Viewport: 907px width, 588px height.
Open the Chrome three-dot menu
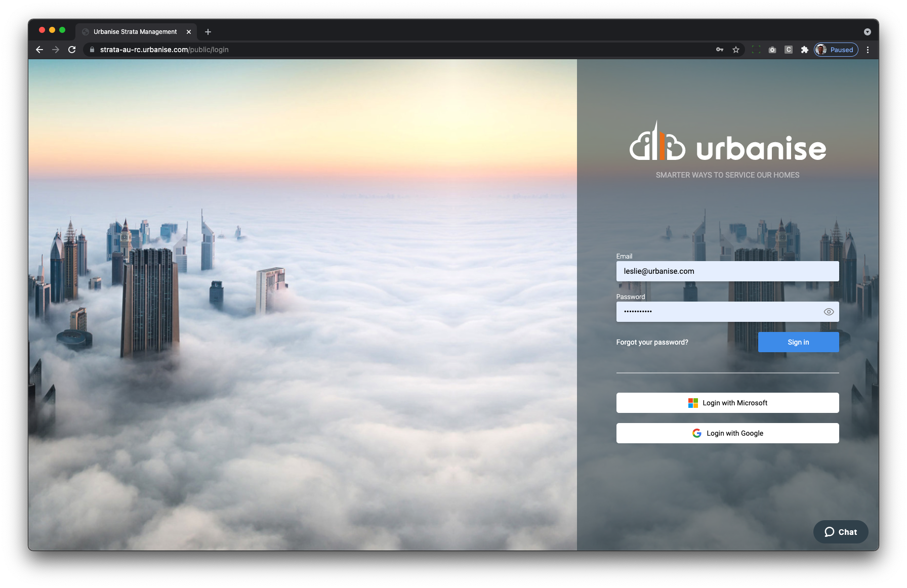[x=868, y=50]
